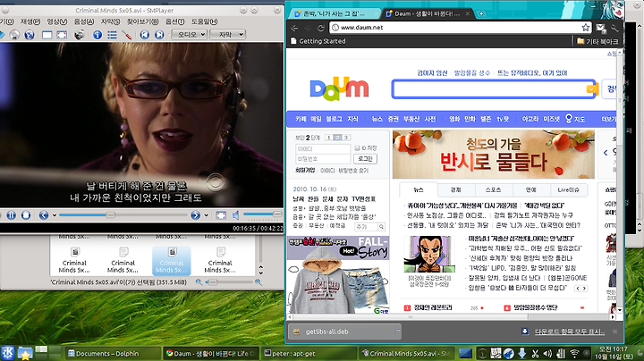Open the 영상(V) menu in SMPlayer
This screenshot has height=361, width=644.
click(57, 21)
